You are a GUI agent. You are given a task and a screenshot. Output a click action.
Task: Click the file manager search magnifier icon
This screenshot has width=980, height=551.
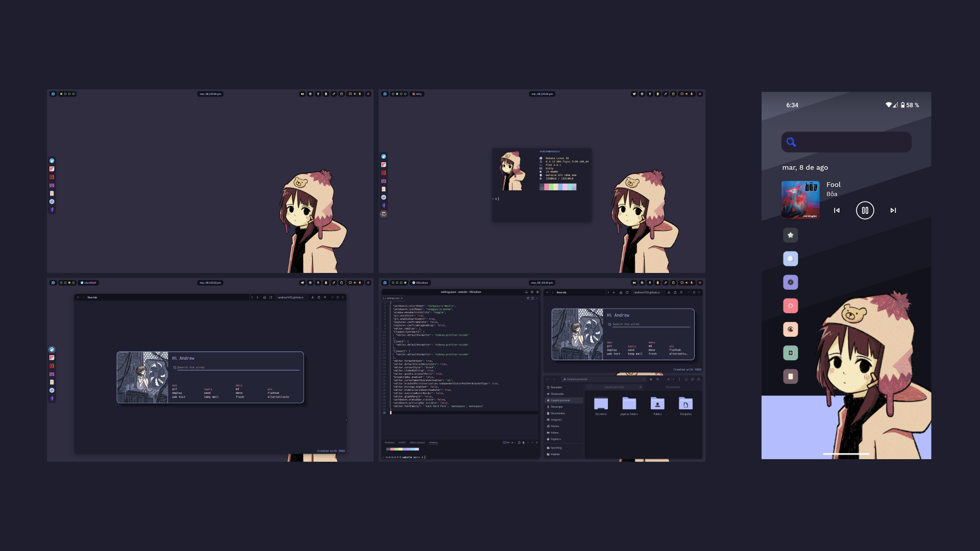coord(658,379)
